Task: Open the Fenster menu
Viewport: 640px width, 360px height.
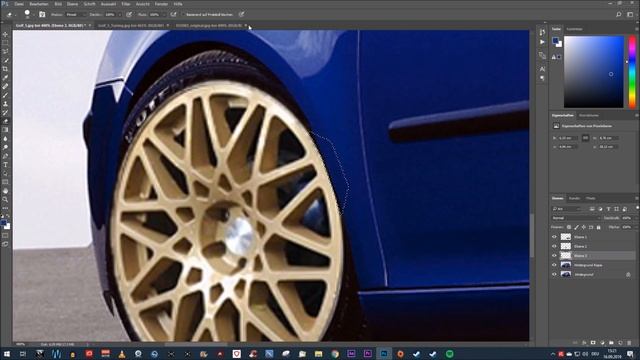Action: point(161,4)
